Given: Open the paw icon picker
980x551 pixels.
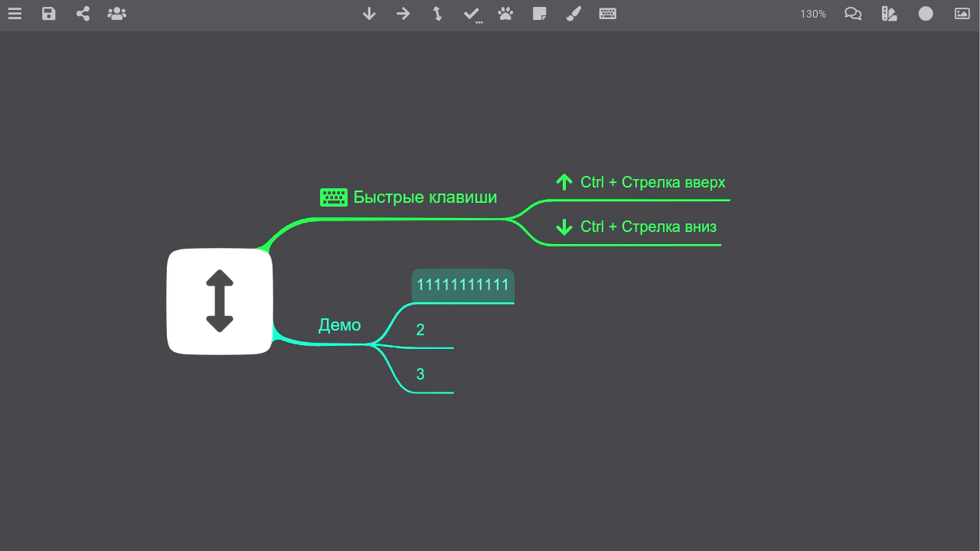Looking at the screenshot, I should 505,14.
